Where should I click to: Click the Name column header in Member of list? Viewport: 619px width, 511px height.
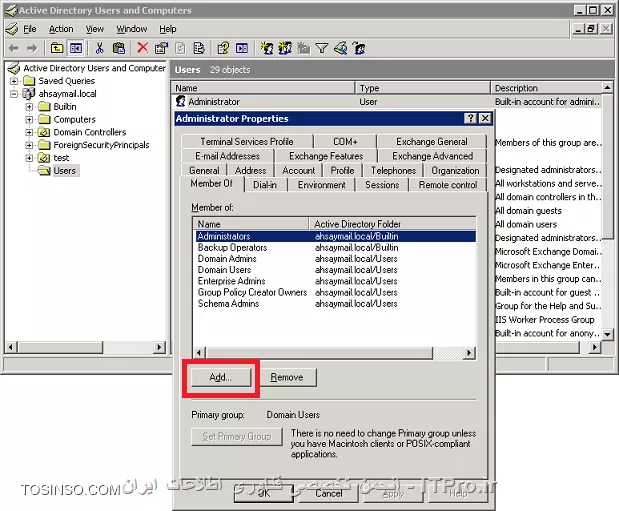click(251, 224)
